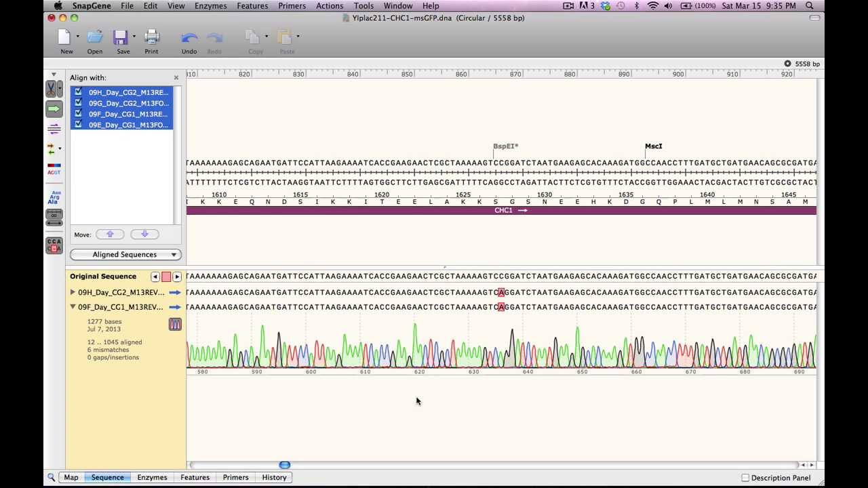Viewport: 868px width, 488px height.
Task: Open Spotlight search in the menu bar
Action: 810,5
